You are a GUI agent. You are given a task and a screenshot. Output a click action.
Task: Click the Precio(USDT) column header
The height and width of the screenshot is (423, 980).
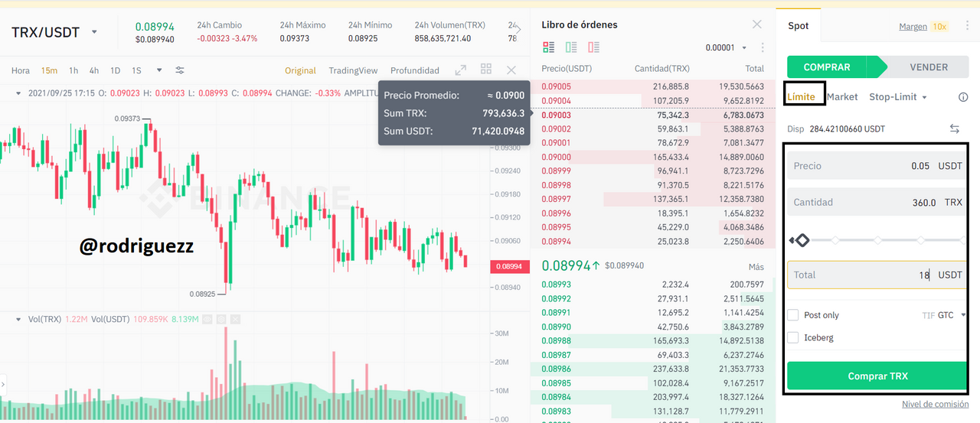(567, 69)
